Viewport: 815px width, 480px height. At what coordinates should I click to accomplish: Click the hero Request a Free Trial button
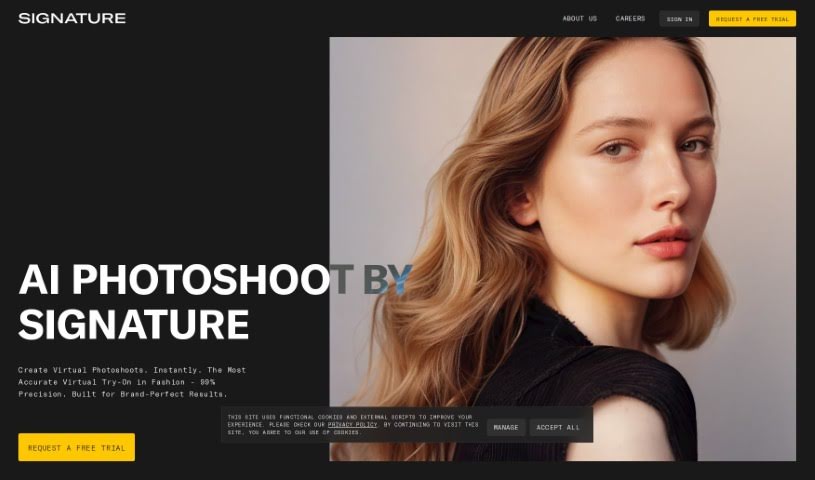[x=76, y=447]
